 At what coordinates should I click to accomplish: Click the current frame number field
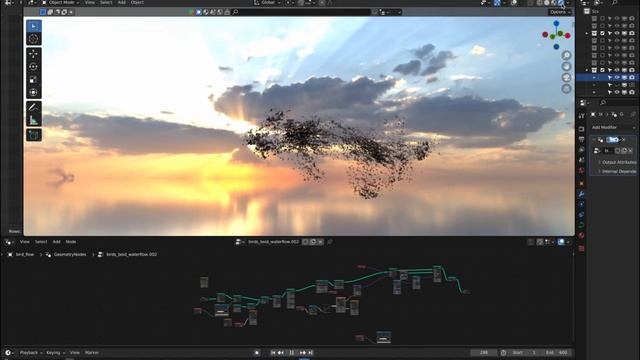[x=484, y=353]
